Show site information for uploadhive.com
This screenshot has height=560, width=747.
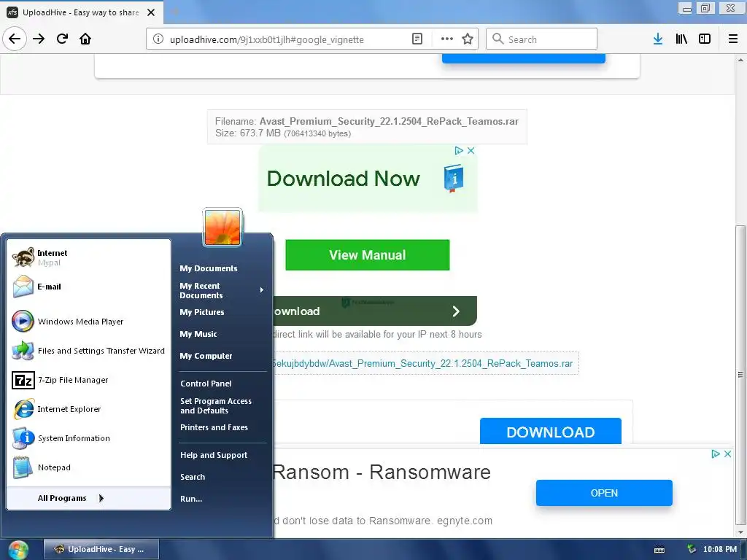click(x=158, y=39)
